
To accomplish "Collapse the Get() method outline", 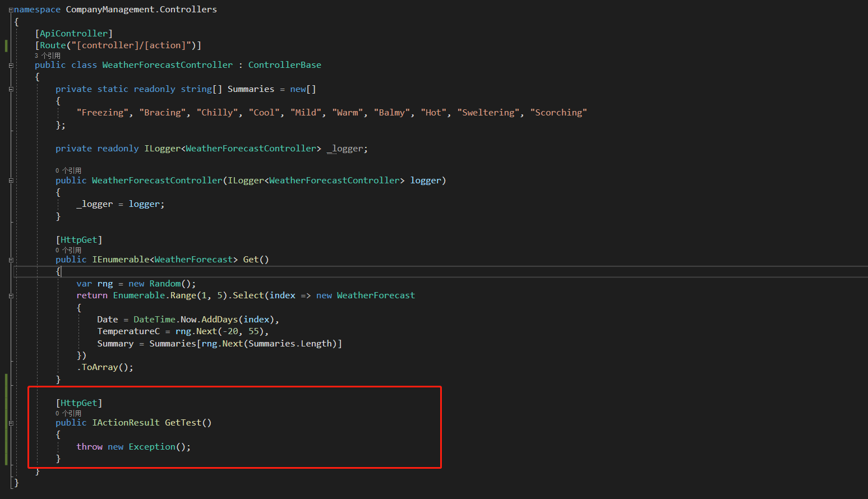I will [11, 260].
